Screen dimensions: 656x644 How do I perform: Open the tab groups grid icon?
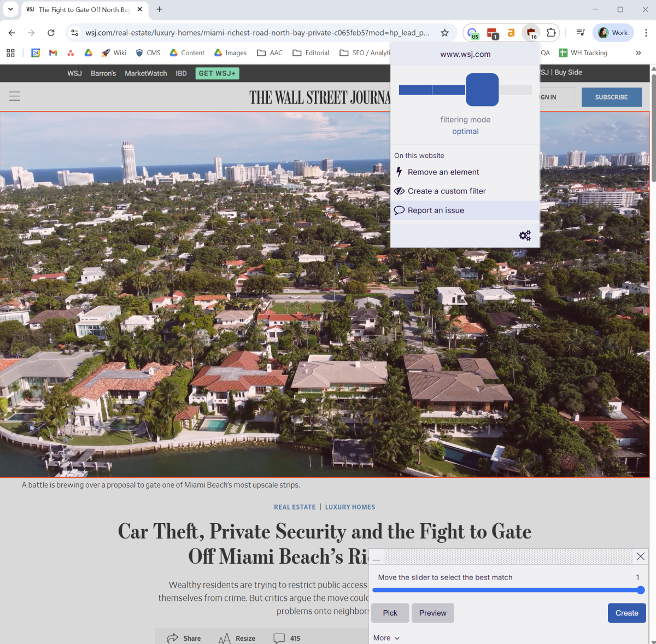coord(10,52)
